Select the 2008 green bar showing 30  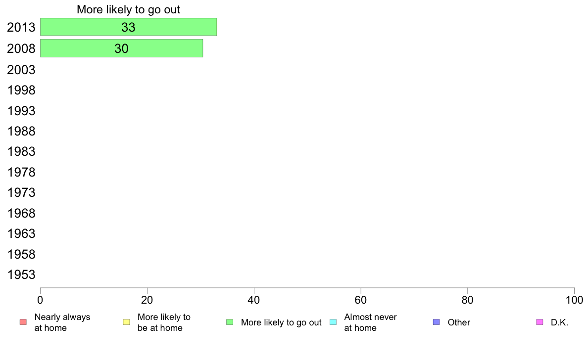(x=121, y=48)
